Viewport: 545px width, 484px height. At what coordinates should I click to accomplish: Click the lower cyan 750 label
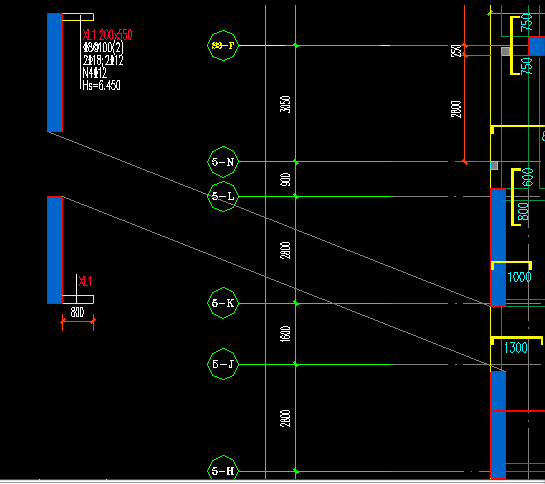click(527, 66)
